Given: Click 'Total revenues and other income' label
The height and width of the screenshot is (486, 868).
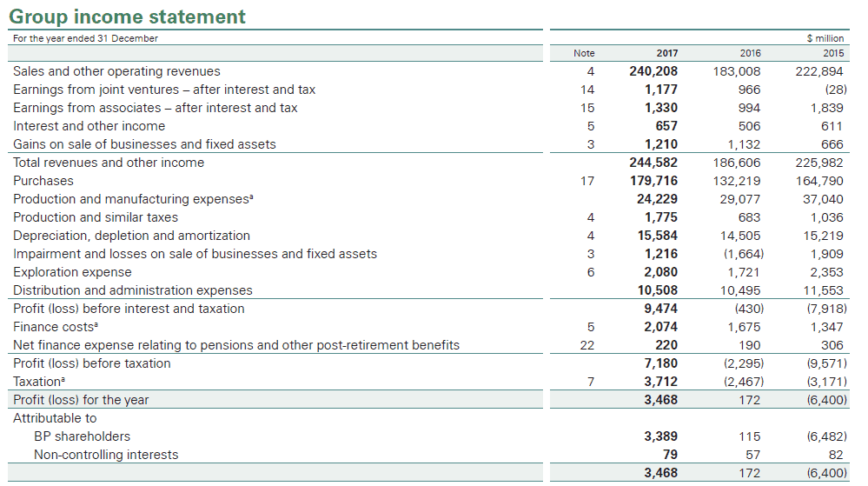Looking at the screenshot, I should [109, 163].
